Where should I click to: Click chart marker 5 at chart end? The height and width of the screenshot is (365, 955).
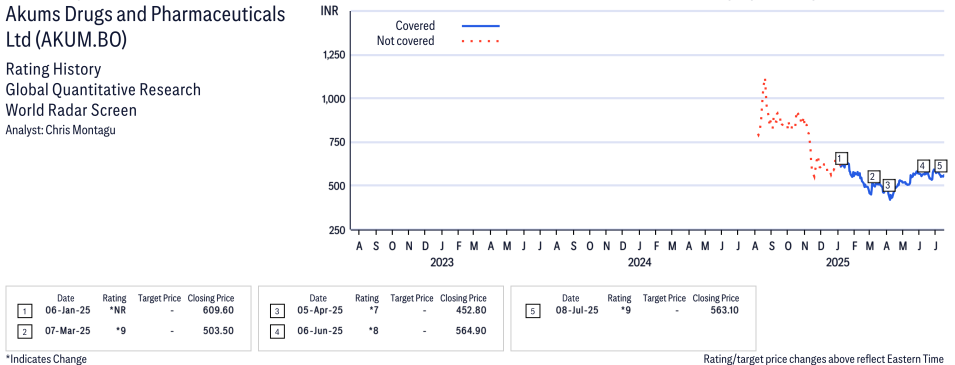[x=940, y=165]
